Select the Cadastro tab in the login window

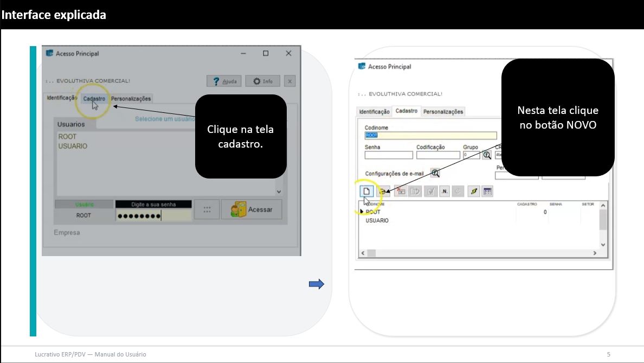pos(94,99)
